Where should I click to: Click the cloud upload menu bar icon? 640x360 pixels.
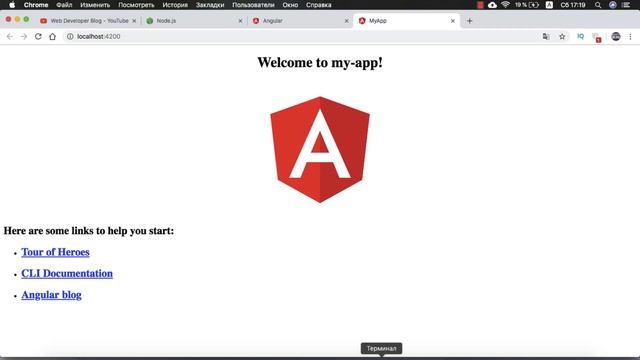pos(492,5)
